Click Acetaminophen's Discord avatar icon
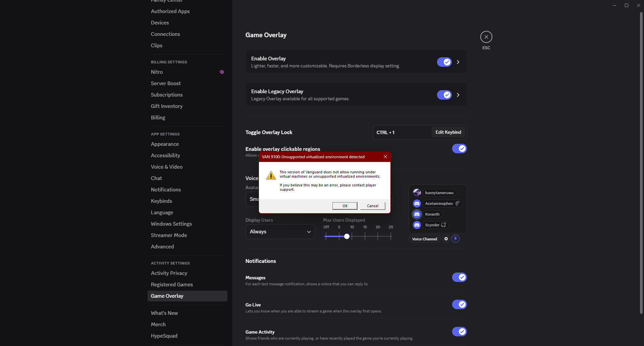The height and width of the screenshot is (346, 644). (417, 204)
